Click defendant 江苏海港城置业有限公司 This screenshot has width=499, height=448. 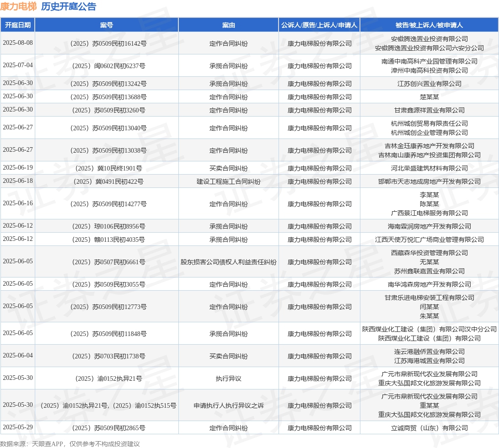[x=429, y=361]
